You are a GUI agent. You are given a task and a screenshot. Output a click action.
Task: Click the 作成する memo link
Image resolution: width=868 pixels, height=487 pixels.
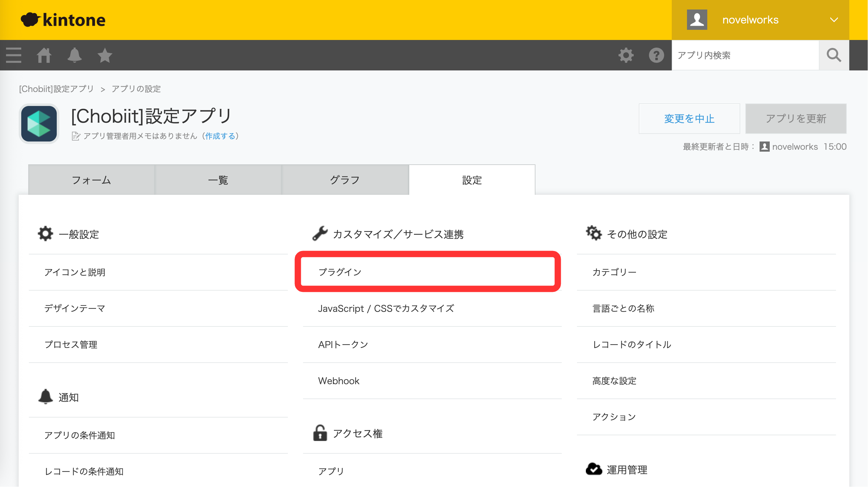click(x=220, y=136)
